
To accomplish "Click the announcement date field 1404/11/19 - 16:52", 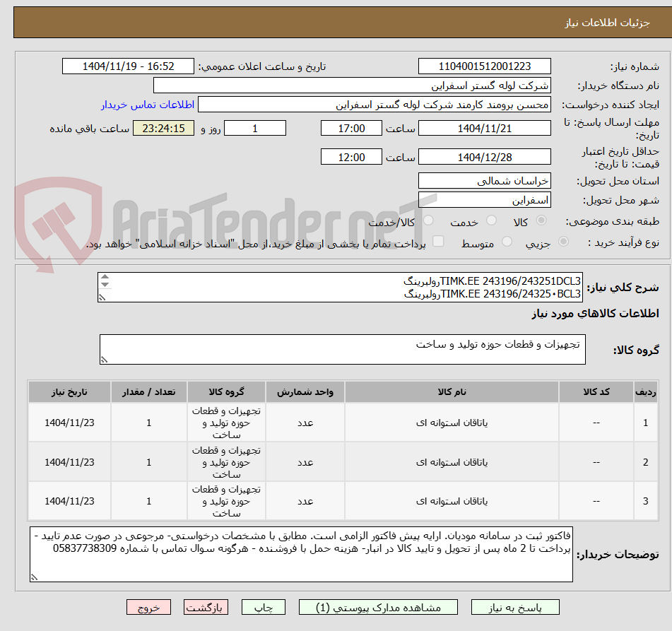I will point(128,66).
